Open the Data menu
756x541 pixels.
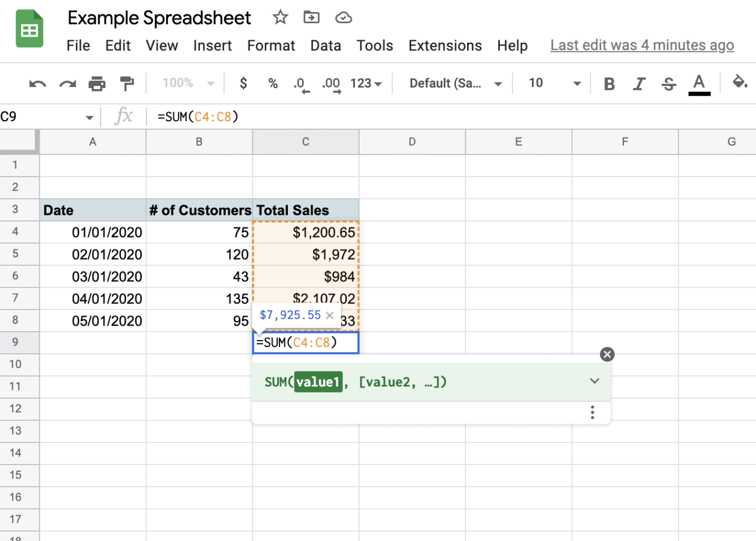point(325,45)
